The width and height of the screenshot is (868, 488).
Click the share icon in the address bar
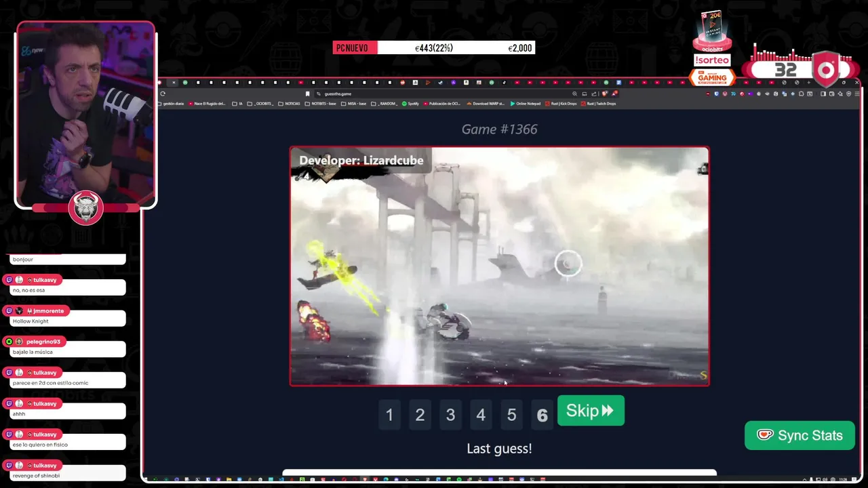tap(593, 94)
